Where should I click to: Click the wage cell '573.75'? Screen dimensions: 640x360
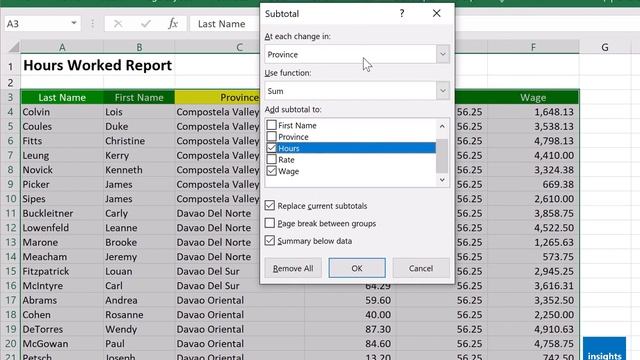tap(533, 257)
